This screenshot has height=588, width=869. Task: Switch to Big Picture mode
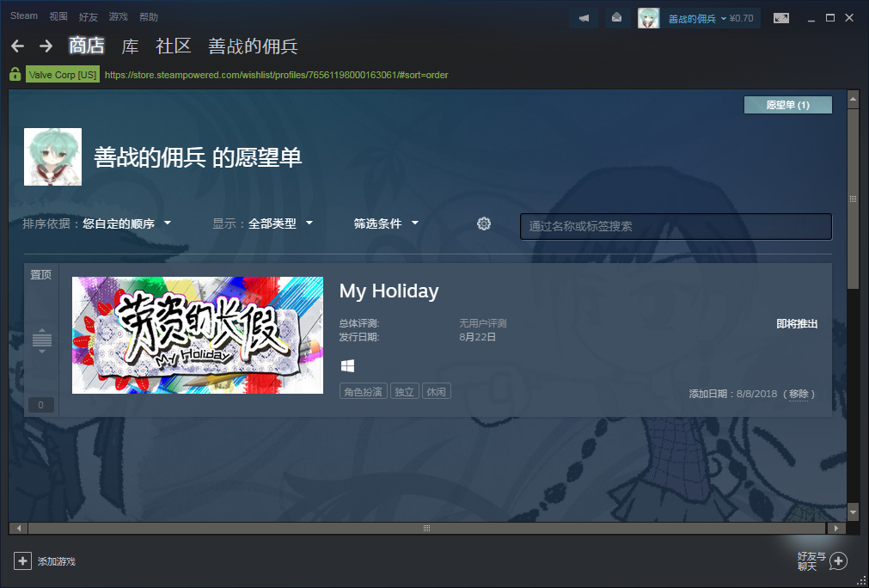[781, 18]
